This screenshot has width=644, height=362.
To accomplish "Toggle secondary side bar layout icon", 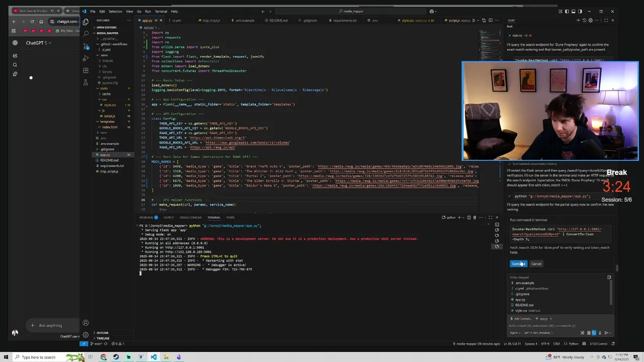I will click(580, 11).
